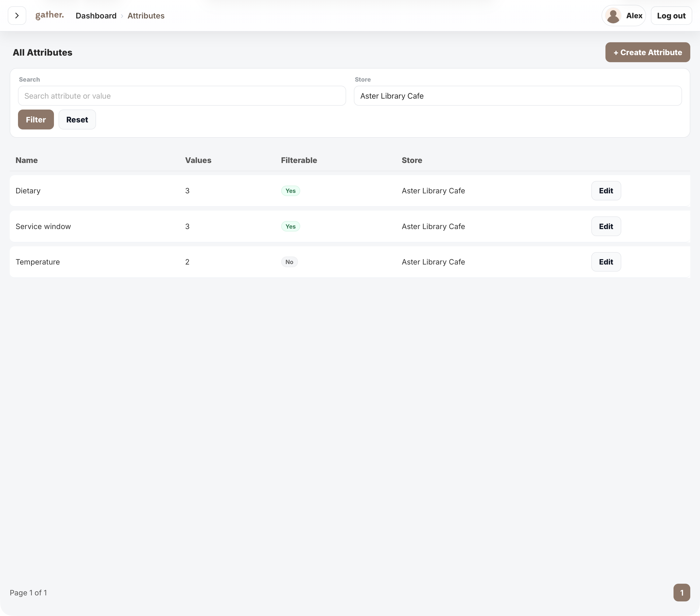
Task: Click the store name in Dietary row
Action: [x=433, y=191]
